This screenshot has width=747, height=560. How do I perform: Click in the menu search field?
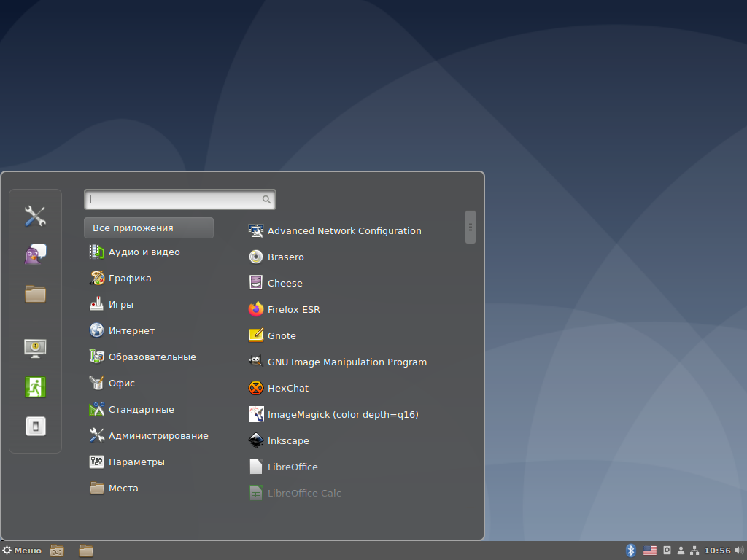(180, 200)
